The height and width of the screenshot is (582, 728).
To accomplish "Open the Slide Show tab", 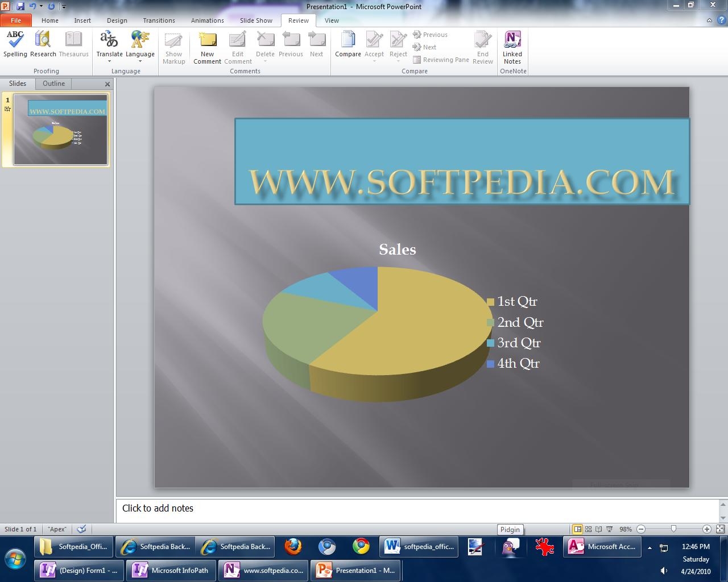I will [256, 20].
